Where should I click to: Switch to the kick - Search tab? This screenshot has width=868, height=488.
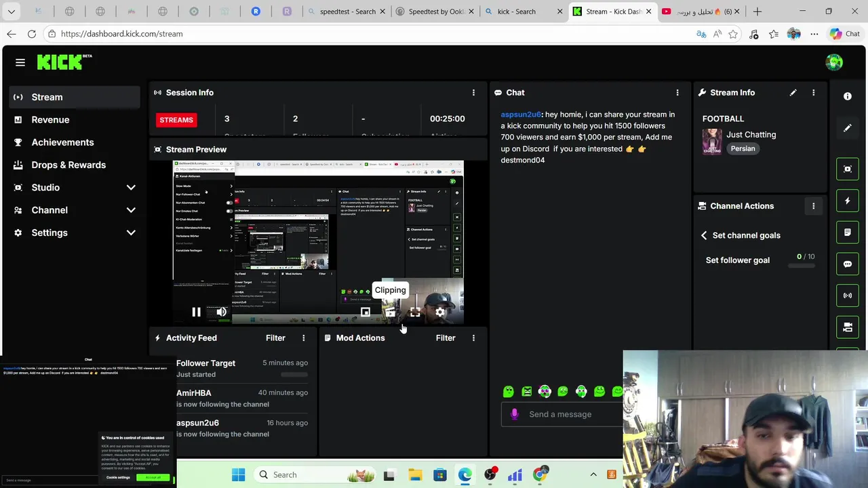[522, 12]
